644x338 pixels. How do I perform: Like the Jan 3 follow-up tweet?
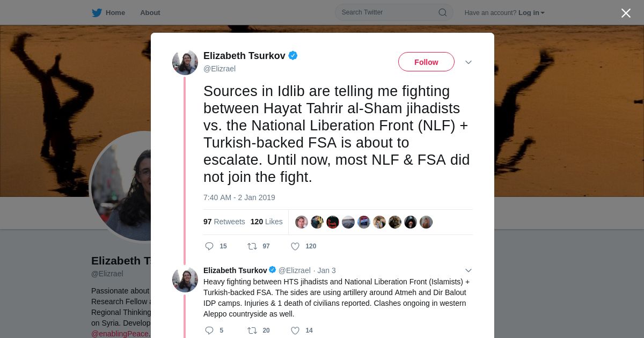[x=295, y=330]
